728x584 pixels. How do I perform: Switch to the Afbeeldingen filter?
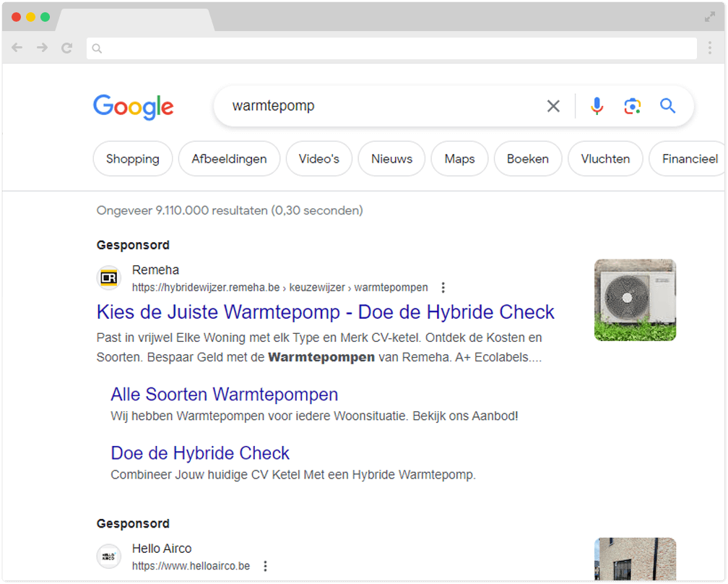pyautogui.click(x=230, y=159)
